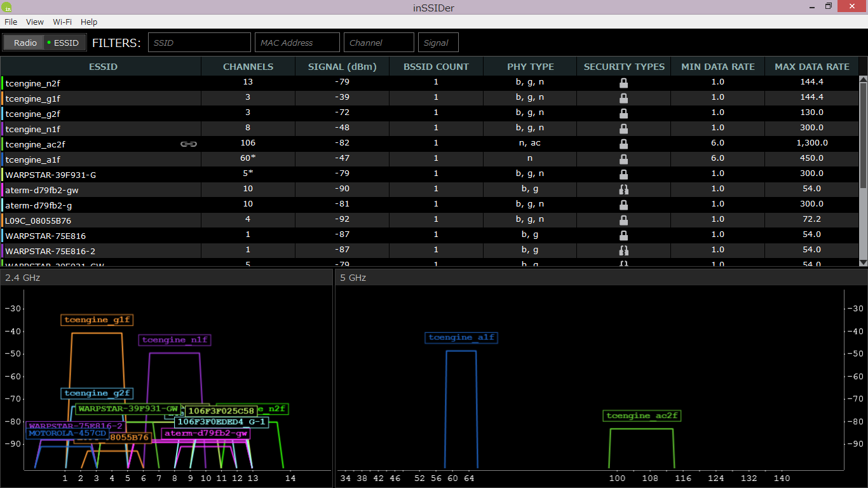Image resolution: width=868 pixels, height=488 pixels.
Task: Sort by SECURITY TYPES column header
Action: pyautogui.click(x=624, y=66)
